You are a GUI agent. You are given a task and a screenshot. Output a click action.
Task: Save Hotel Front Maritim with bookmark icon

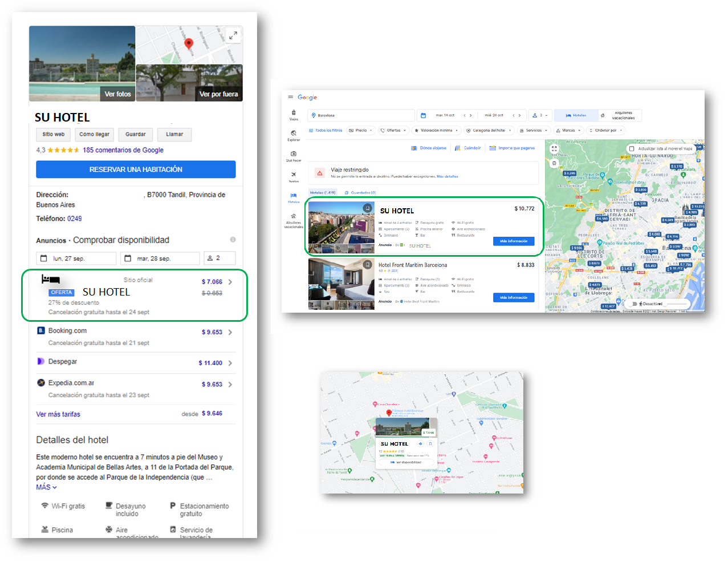[x=368, y=264]
